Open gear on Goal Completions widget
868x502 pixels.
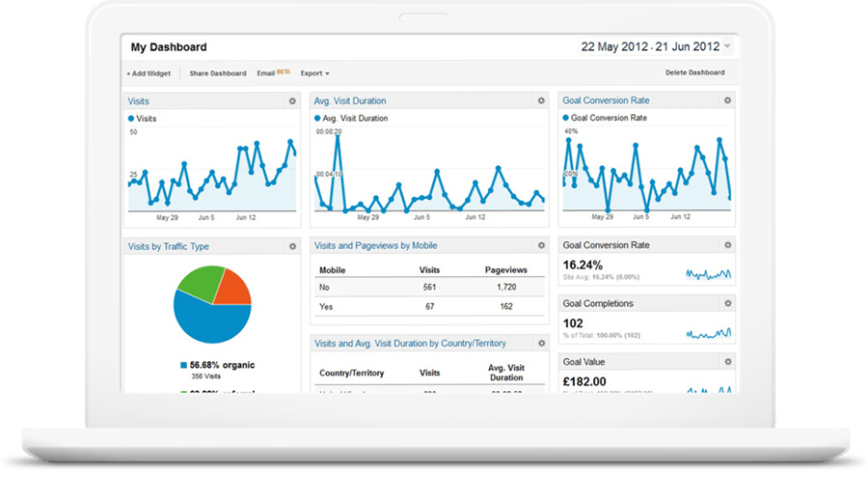tap(727, 303)
